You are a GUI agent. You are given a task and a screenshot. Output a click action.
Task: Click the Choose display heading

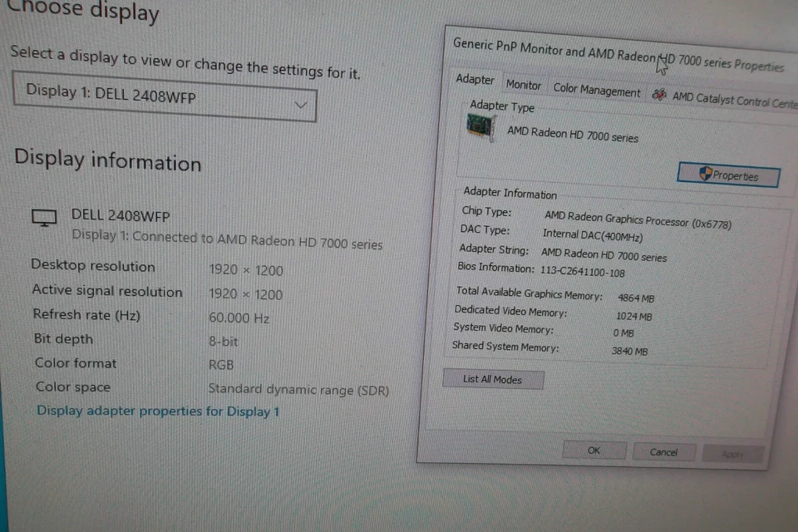(83, 12)
